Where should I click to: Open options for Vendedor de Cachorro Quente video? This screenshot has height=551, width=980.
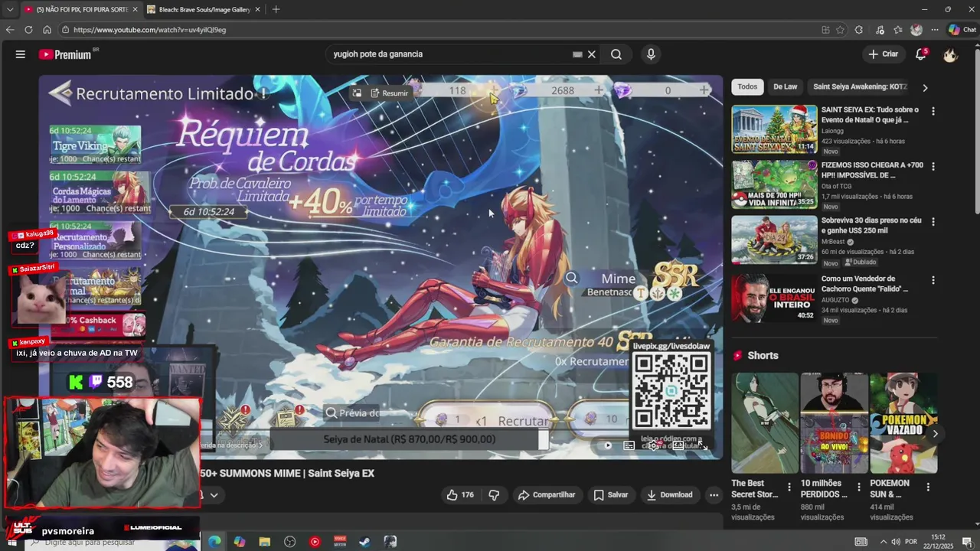click(x=933, y=280)
